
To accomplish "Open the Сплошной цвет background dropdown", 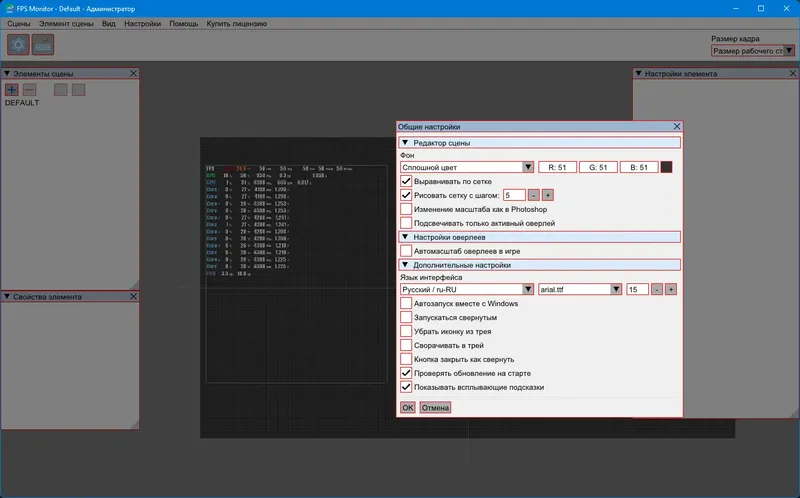I will coord(467,167).
